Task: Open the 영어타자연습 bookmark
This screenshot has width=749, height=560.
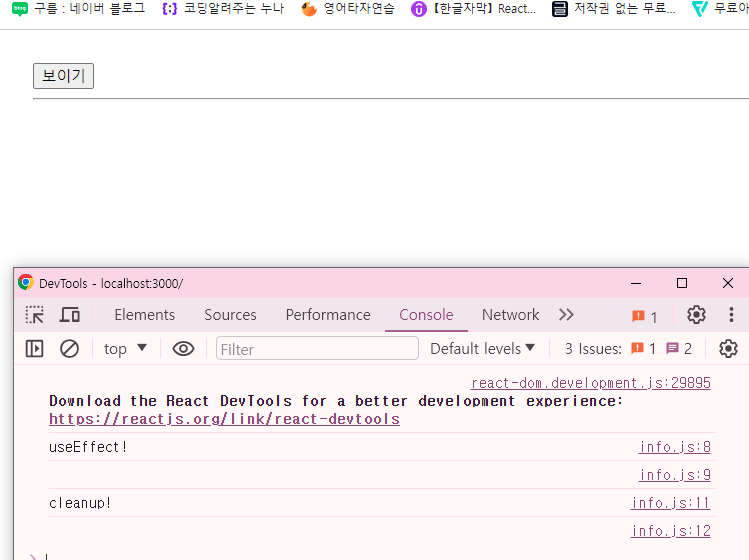Action: click(348, 9)
